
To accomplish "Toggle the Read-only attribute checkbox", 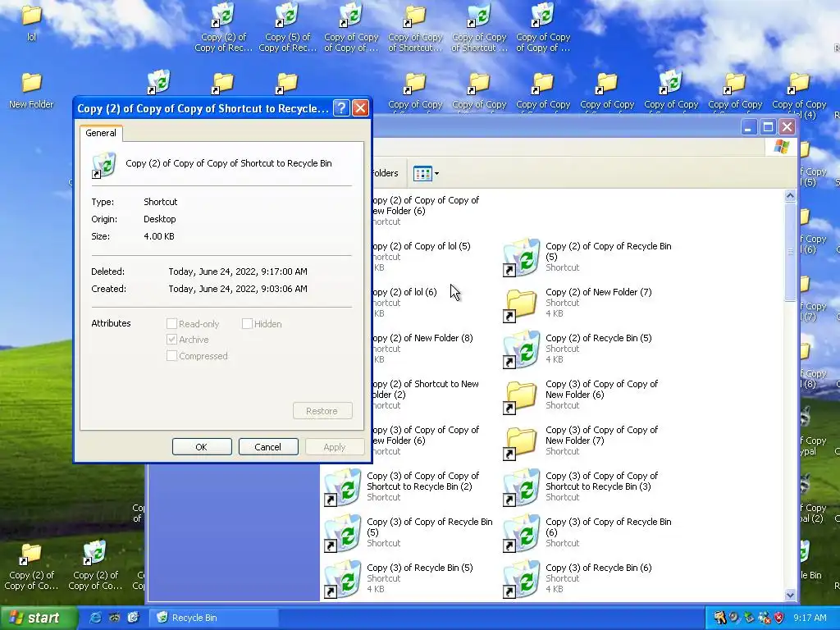I will tap(171, 323).
